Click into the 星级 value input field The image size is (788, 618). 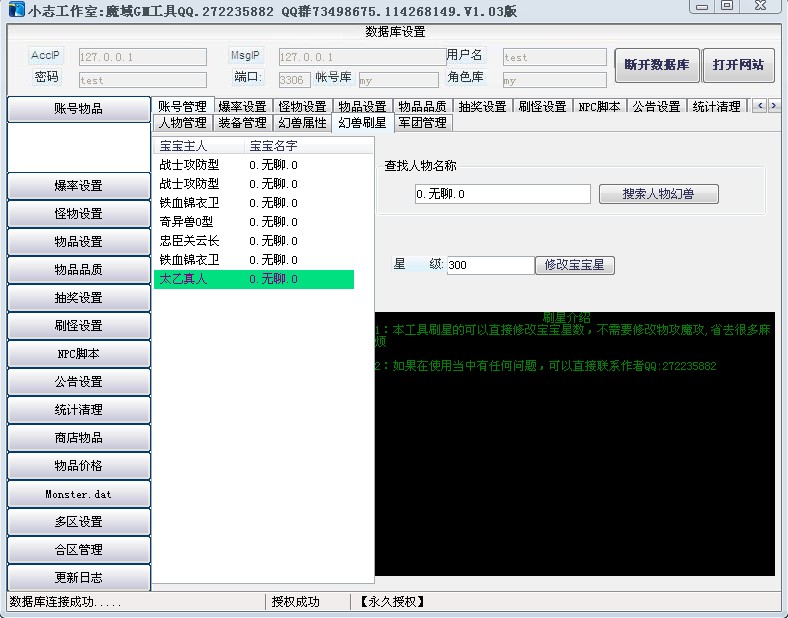click(x=490, y=265)
